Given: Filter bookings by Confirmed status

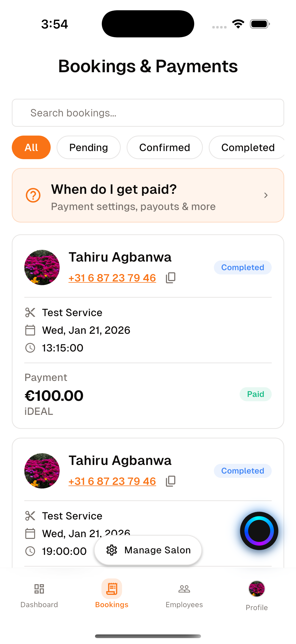Looking at the screenshot, I should (x=165, y=148).
